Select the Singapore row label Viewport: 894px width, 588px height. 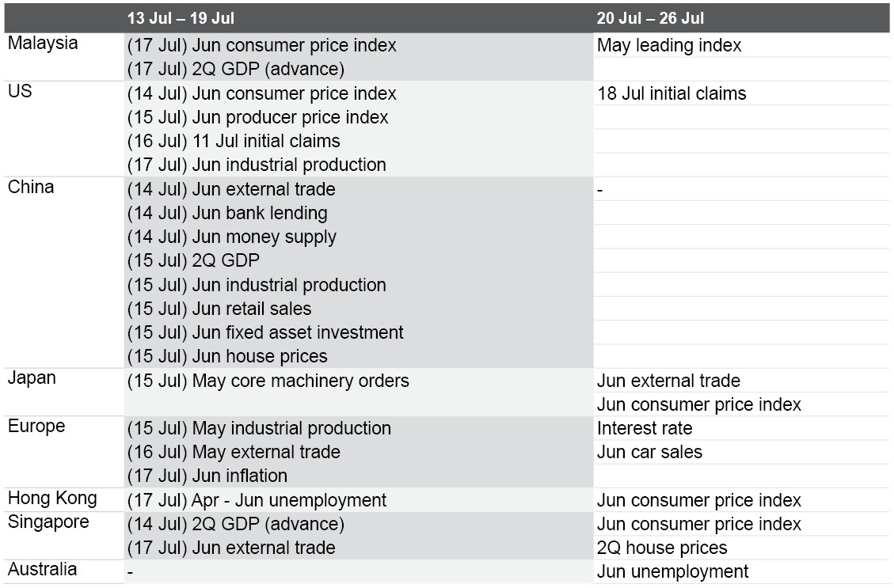pyautogui.click(x=48, y=522)
